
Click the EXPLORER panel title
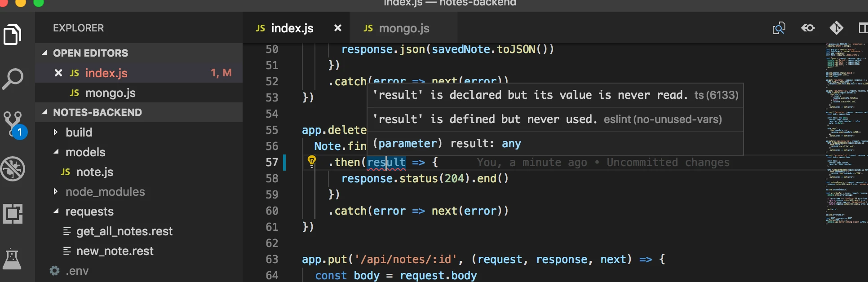tap(78, 28)
